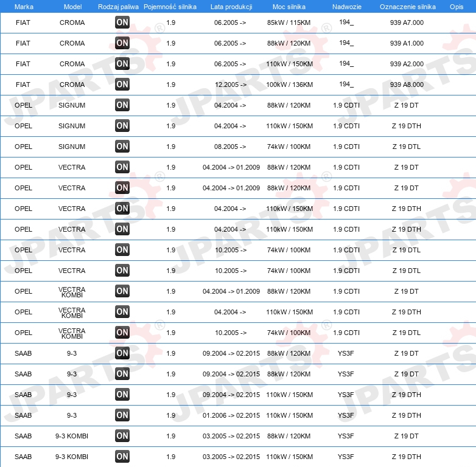Click FIAT in the 939 A7.000 row
The height and width of the screenshot is (467, 476).
tap(23, 22)
